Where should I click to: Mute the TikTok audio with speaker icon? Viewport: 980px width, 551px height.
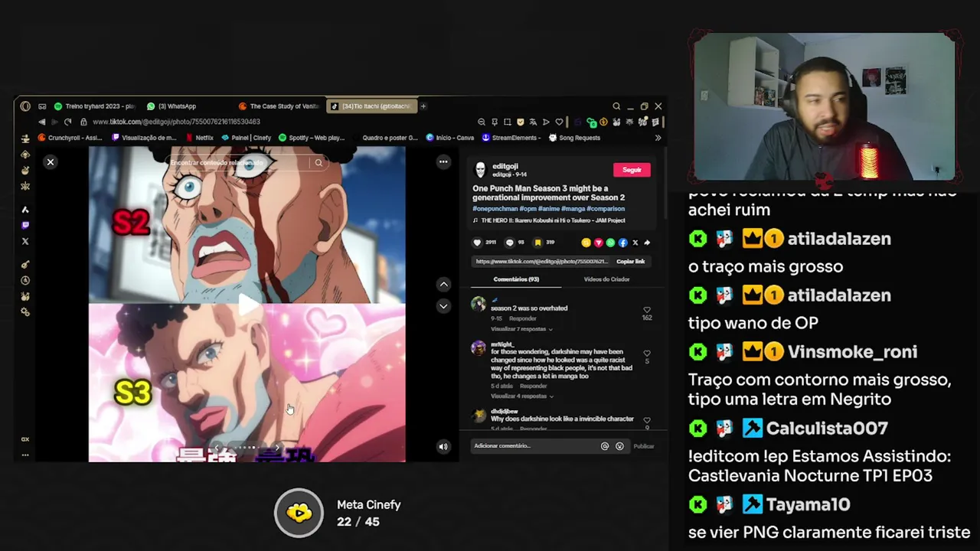443,447
